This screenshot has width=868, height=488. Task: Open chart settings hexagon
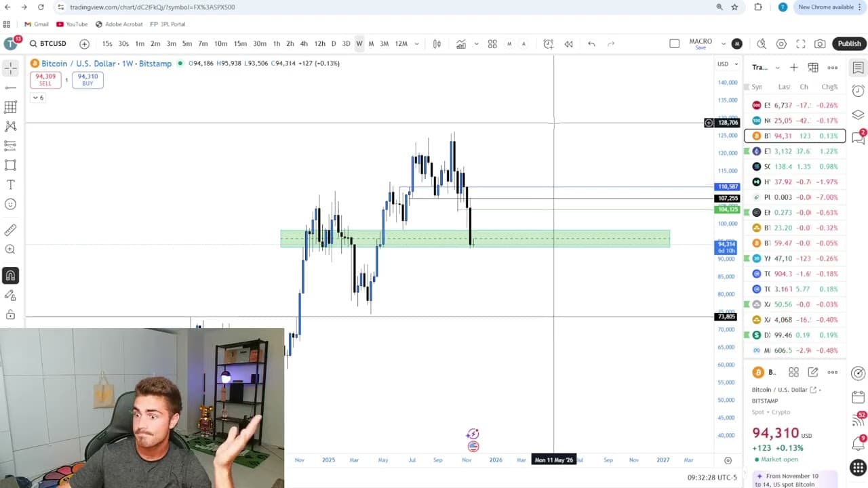tap(781, 44)
